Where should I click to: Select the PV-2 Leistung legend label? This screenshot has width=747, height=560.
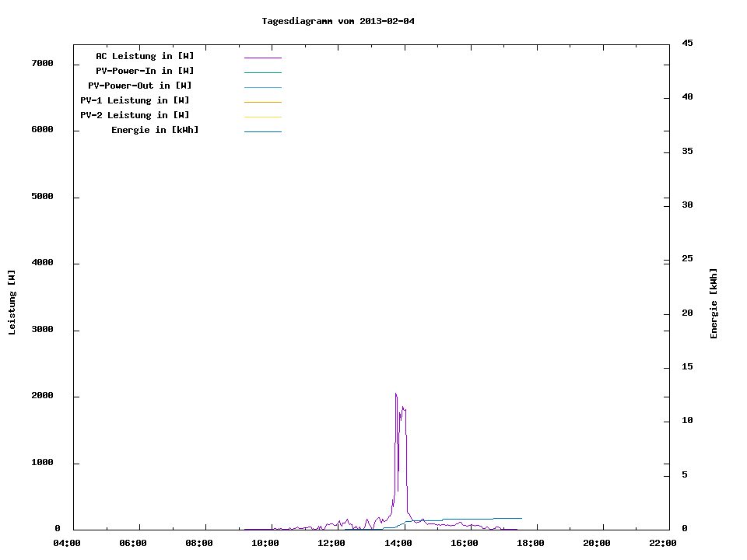pyautogui.click(x=135, y=115)
